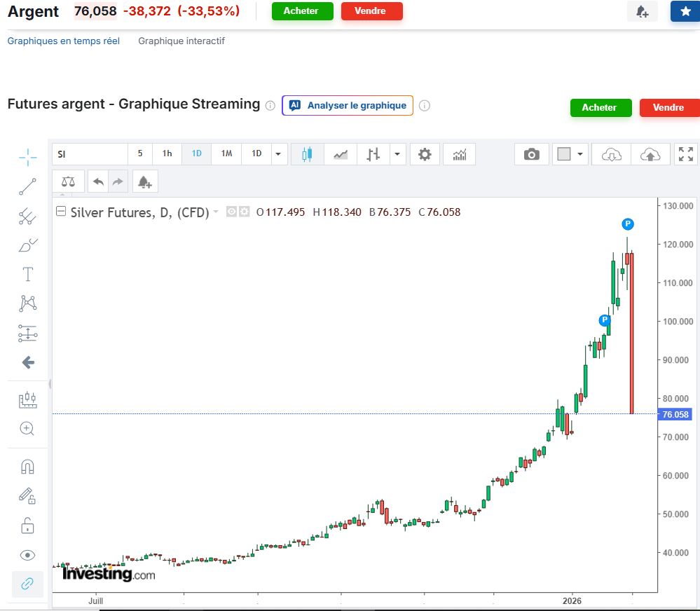Expand chart style dropdown arrow
Screen dimensions: 700x611
(397, 154)
